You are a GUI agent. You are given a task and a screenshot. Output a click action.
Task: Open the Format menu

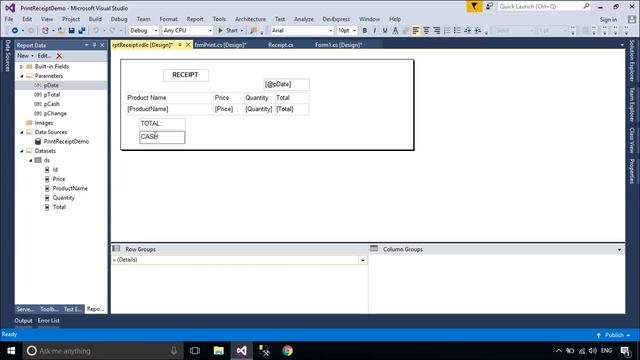click(x=169, y=19)
